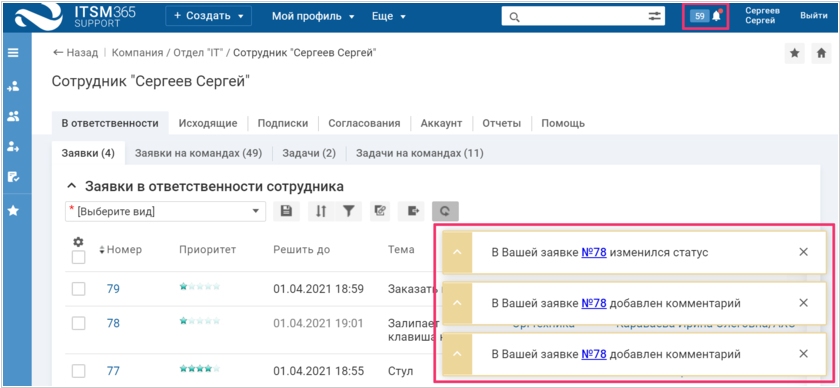Collapse Заявки в ответственности сотрудника section
The height and width of the screenshot is (388, 840).
point(71,186)
